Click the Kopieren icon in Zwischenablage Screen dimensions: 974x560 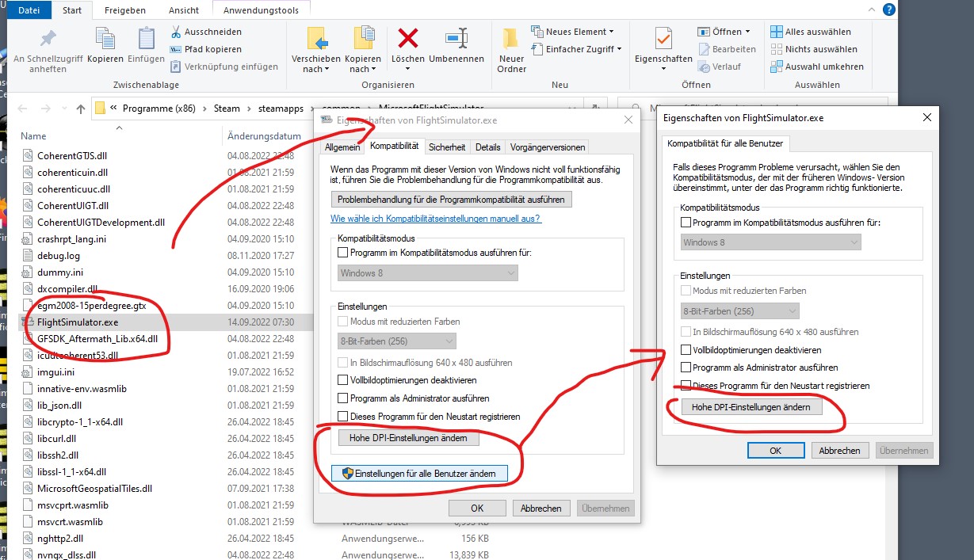(105, 38)
